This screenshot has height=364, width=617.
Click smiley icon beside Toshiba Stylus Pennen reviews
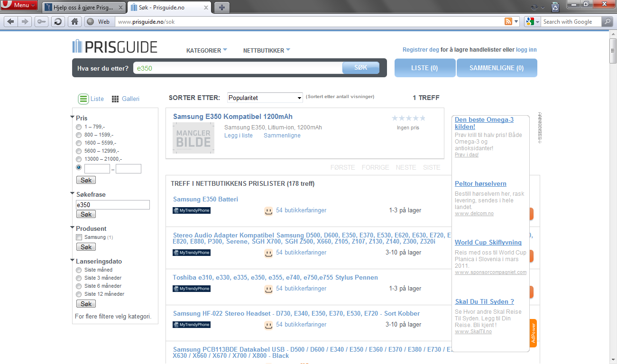[268, 289]
